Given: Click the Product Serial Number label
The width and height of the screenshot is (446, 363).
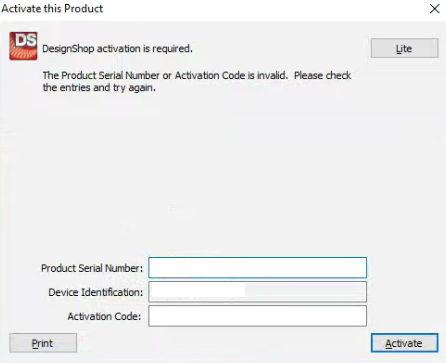Looking at the screenshot, I should point(92,268).
